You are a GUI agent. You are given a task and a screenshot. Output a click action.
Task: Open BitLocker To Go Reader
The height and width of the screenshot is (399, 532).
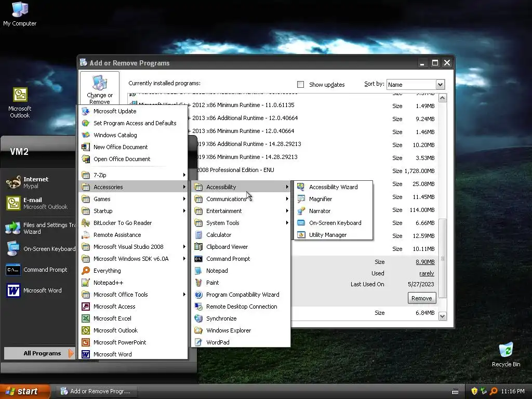[x=133, y=223]
